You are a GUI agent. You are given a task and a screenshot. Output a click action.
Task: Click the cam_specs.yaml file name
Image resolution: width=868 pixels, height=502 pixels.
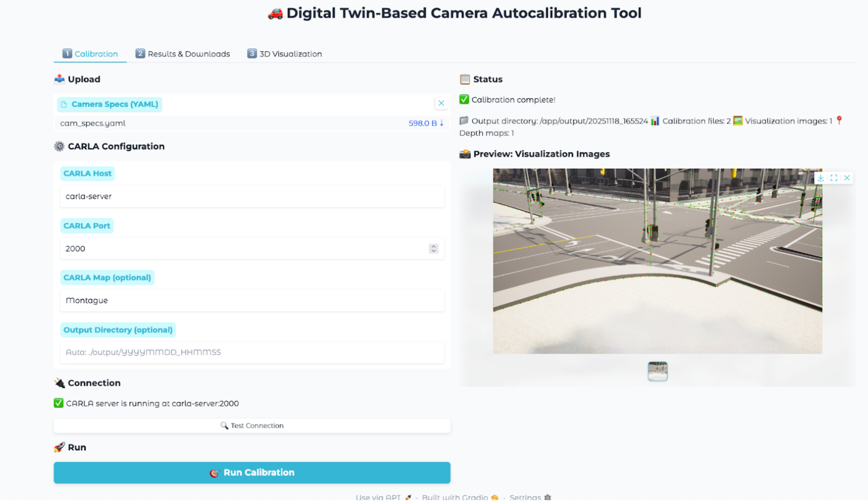[93, 123]
